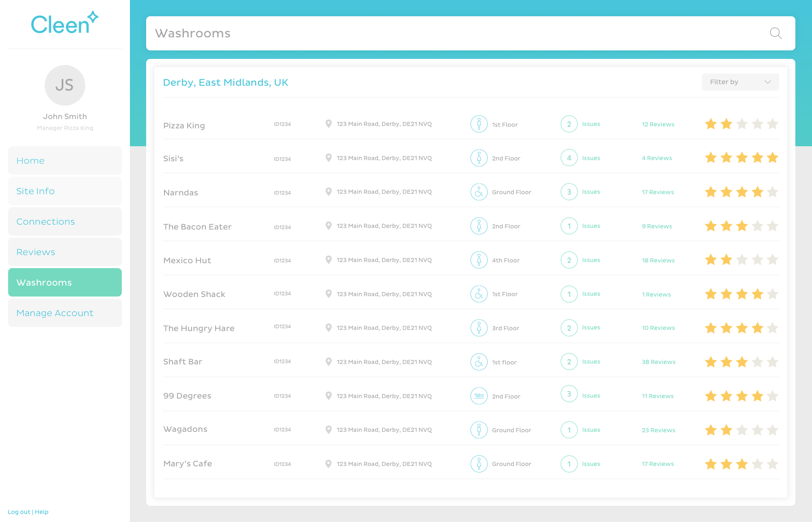
Task: Click the baby-changing icon for 99 Degrees
Action: coord(479,396)
